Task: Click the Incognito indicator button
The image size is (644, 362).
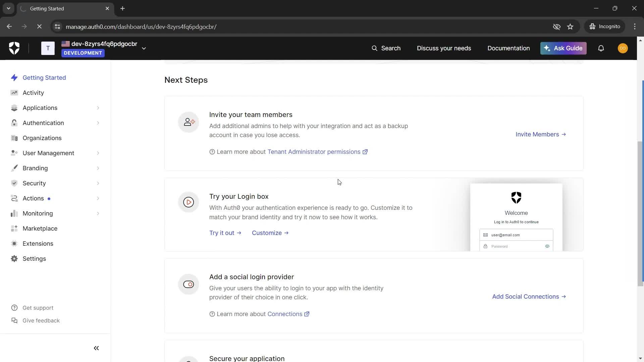Action: (605, 26)
